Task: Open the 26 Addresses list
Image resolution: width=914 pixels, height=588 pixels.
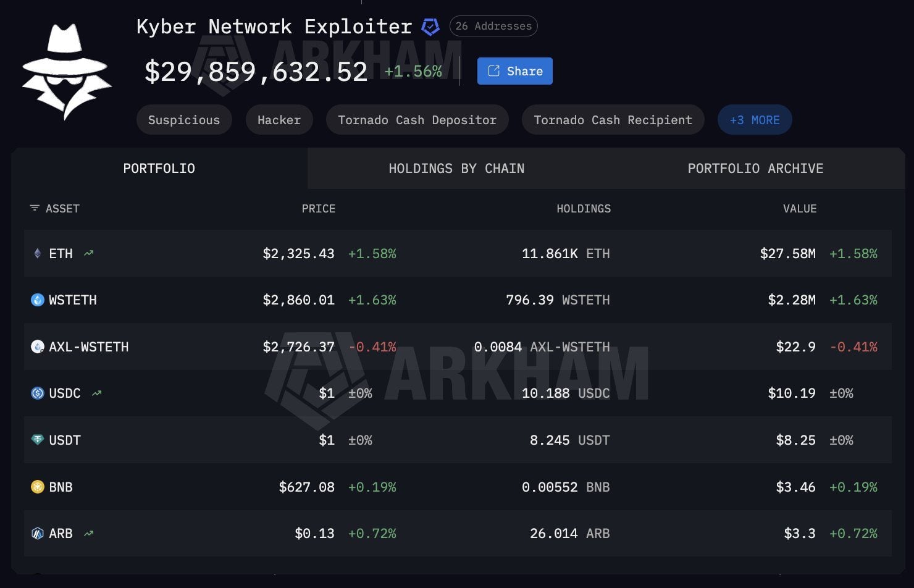Action: [493, 26]
